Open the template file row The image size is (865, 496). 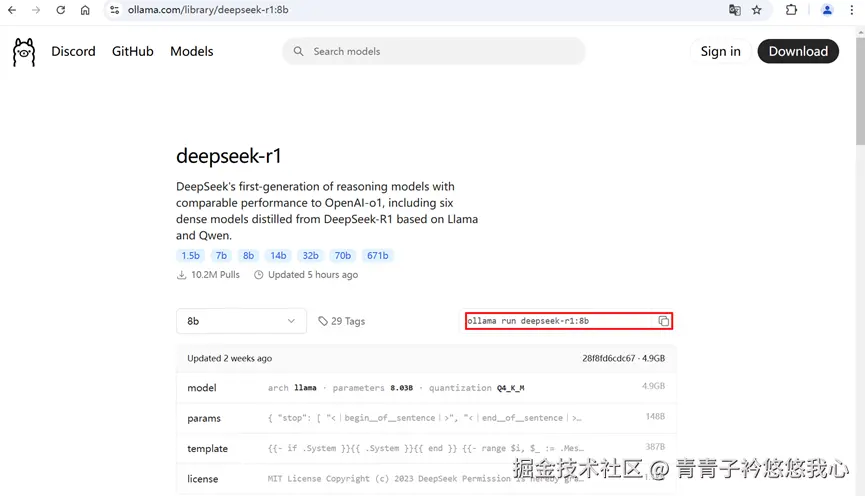(426, 449)
